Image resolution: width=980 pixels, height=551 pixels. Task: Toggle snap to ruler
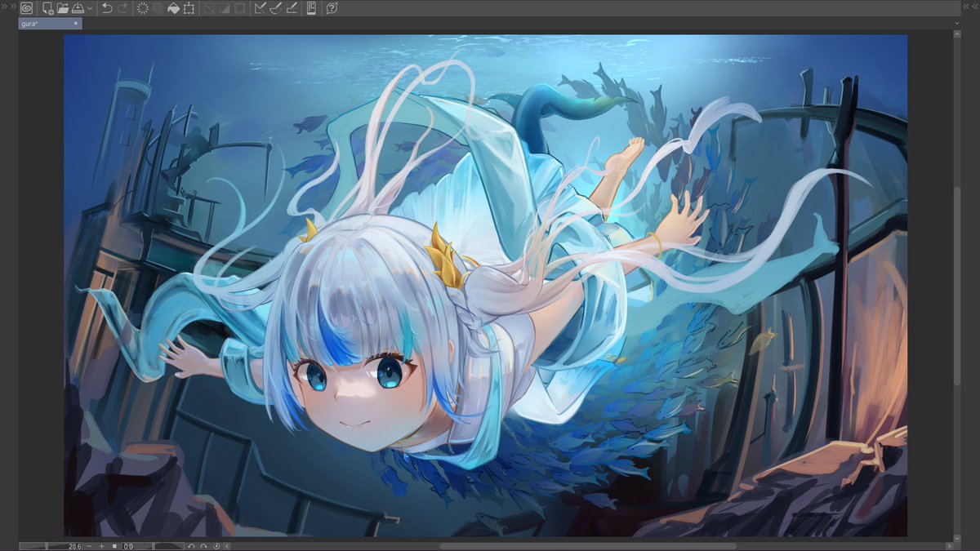261,8
